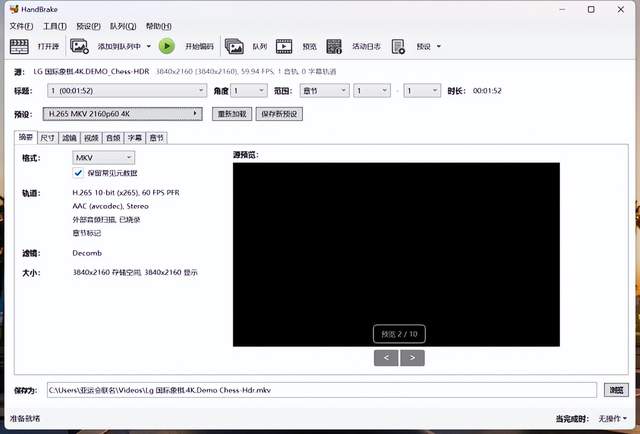Click the H.265 10-bit (x265) track text
The width and height of the screenshot is (640, 434).
(x=126, y=192)
